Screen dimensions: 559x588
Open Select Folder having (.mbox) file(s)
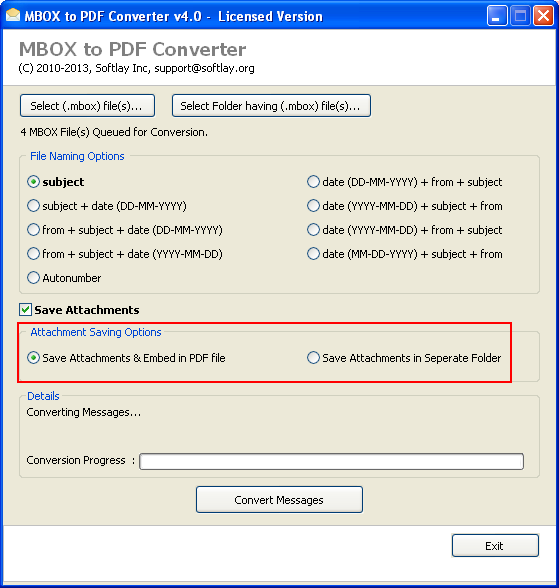click(x=271, y=106)
